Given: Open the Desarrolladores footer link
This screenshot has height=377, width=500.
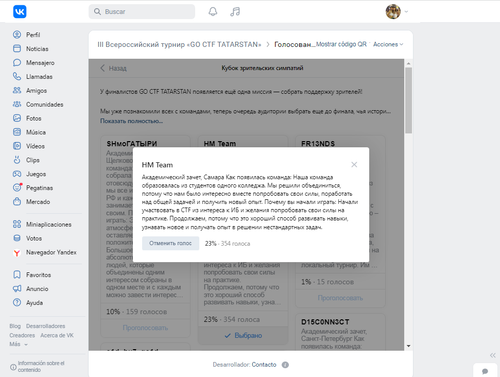Looking at the screenshot, I should [46, 326].
